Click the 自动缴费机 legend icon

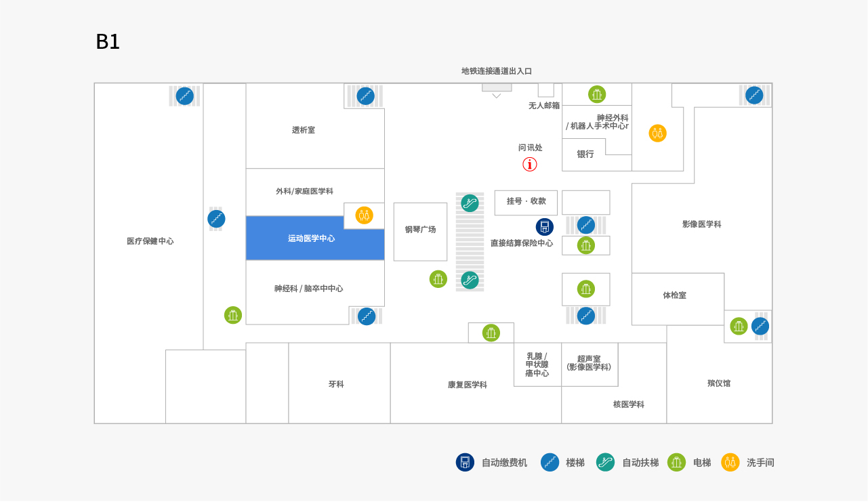[x=466, y=463]
